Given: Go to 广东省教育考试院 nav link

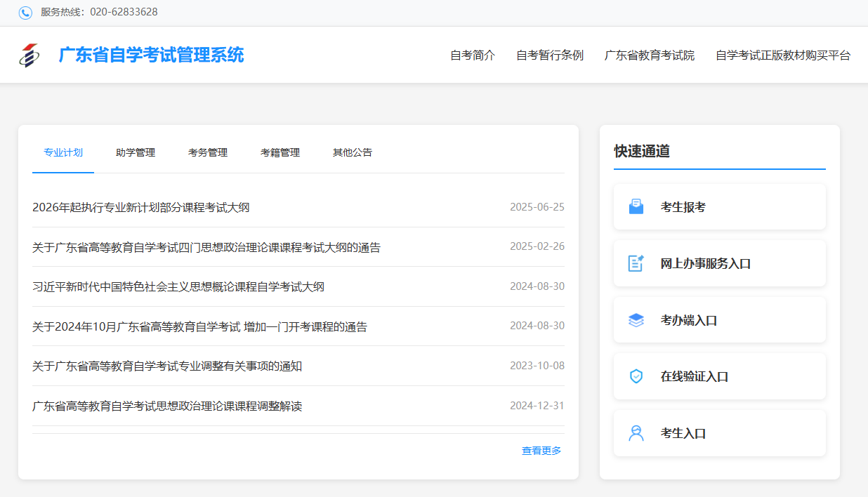Looking at the screenshot, I should click(x=650, y=55).
